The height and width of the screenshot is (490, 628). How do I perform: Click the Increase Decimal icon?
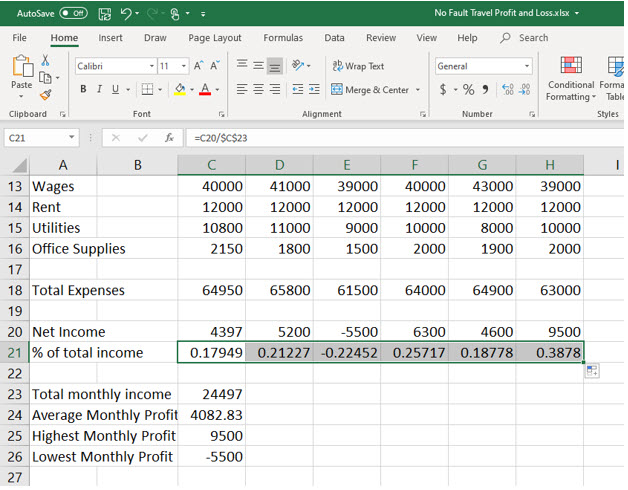point(507,89)
